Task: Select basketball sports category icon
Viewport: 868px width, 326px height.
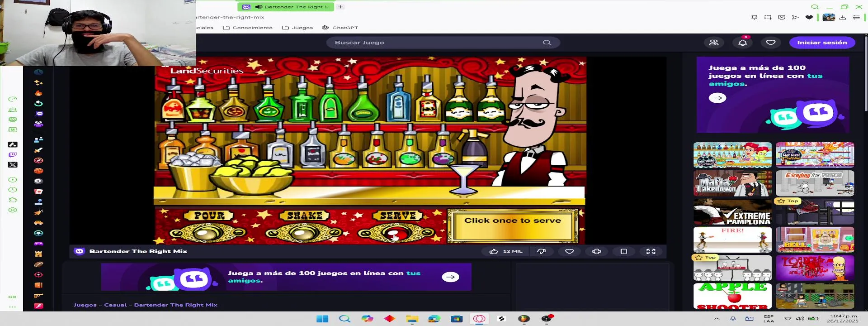Action: (38, 171)
